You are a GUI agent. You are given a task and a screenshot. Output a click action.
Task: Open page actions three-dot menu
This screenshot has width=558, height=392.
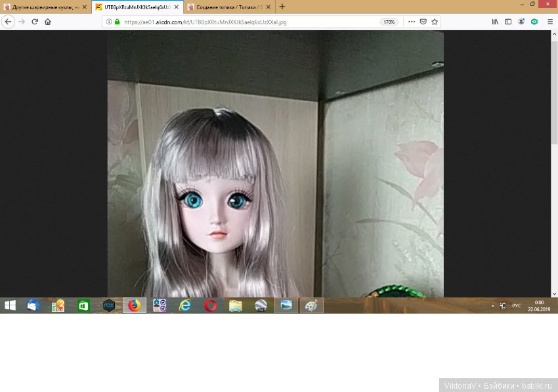pyautogui.click(x=412, y=22)
